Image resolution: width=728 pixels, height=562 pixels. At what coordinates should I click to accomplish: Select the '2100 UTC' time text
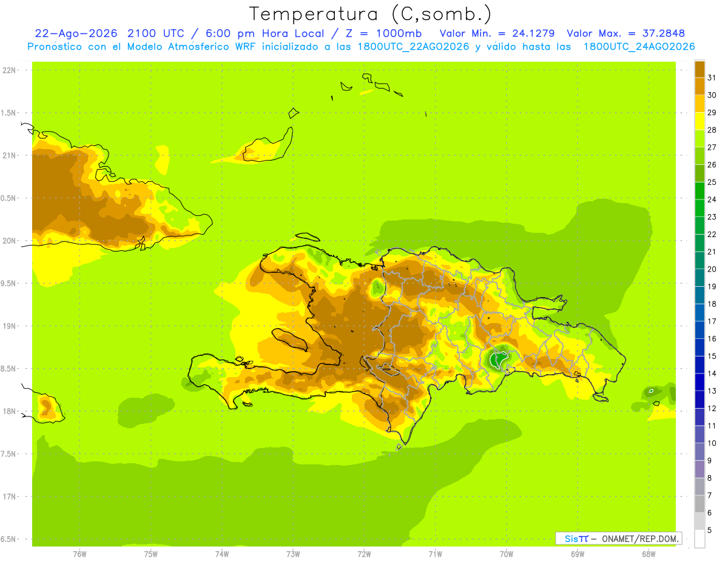(157, 33)
